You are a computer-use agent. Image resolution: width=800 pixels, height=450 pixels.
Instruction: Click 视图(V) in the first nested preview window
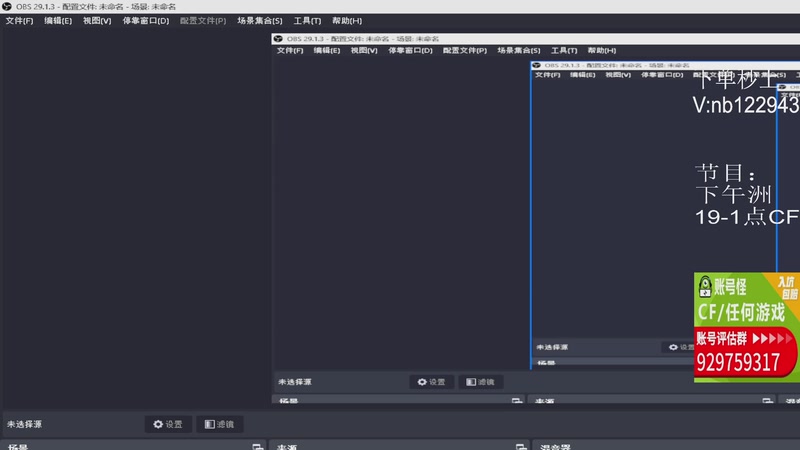tap(364, 51)
